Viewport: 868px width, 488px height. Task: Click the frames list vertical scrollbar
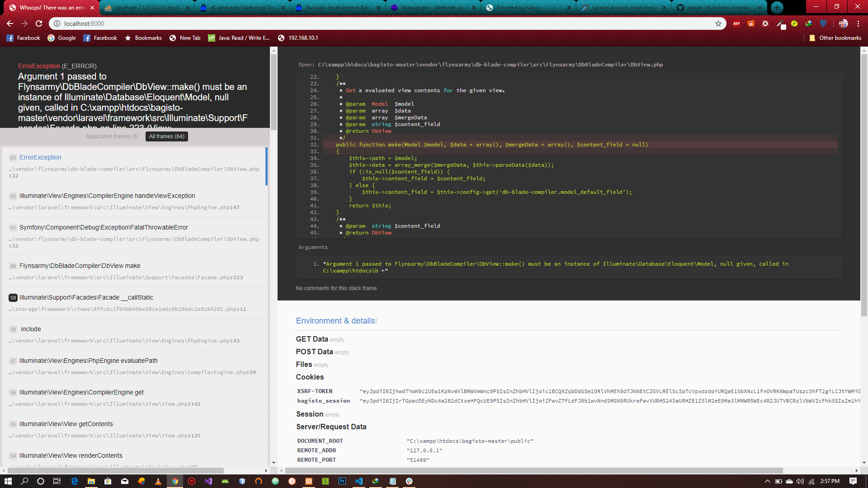pyautogui.click(x=274, y=92)
